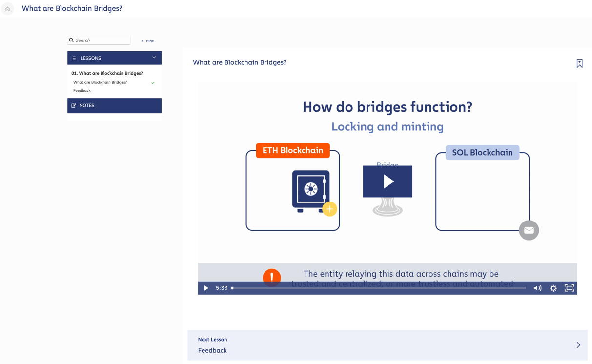Enter fullscreen mode for the video
This screenshot has height=364, width=592.
tap(569, 288)
